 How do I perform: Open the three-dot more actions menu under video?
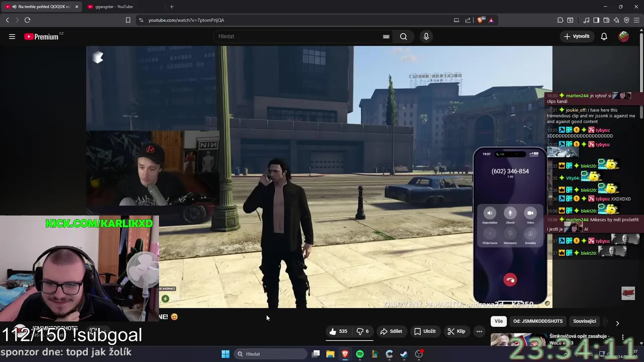click(x=479, y=331)
